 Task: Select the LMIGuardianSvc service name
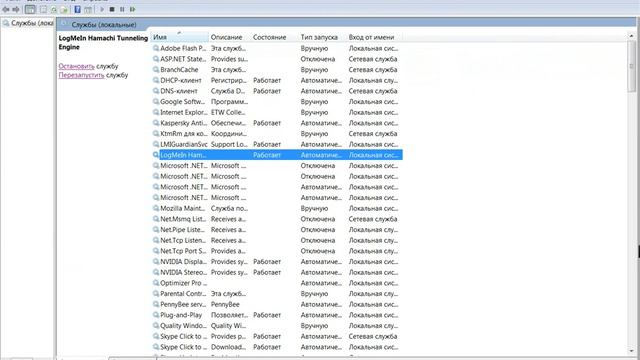pyautogui.click(x=184, y=144)
